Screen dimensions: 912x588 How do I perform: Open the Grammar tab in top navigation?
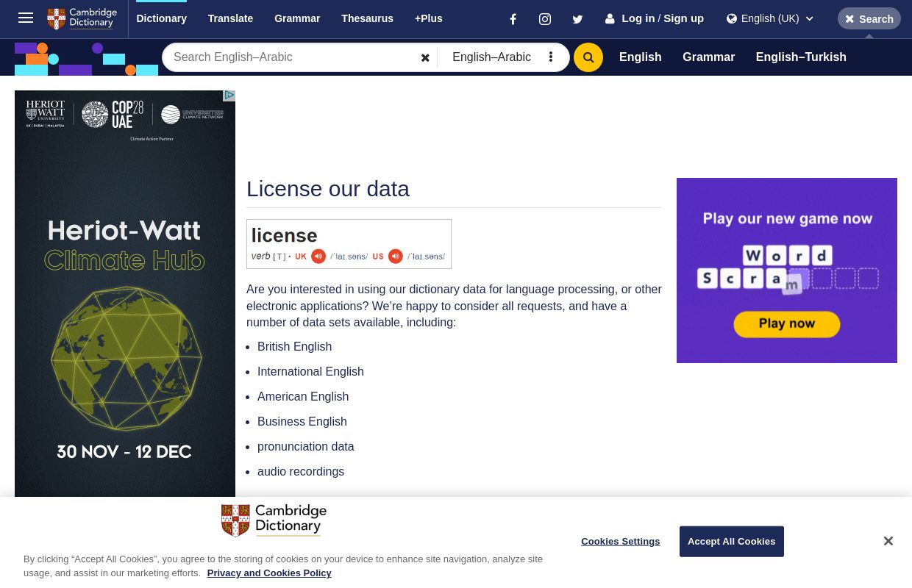click(297, 18)
